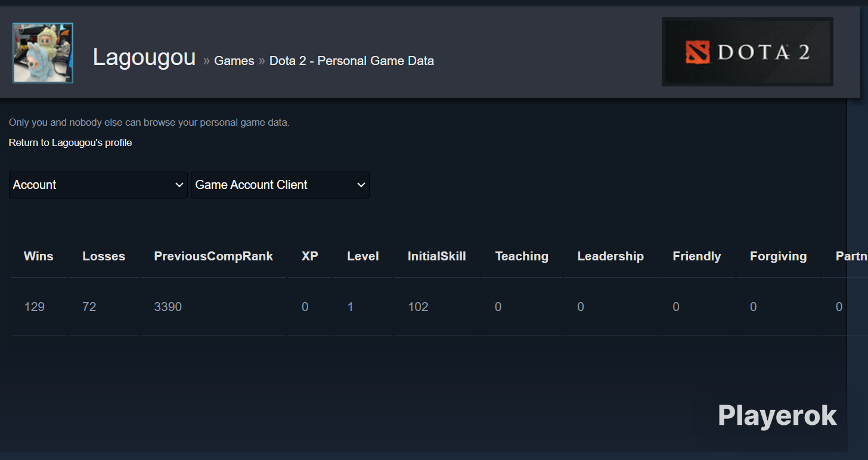Click the Forgiving column header
868x460 pixels.
779,256
